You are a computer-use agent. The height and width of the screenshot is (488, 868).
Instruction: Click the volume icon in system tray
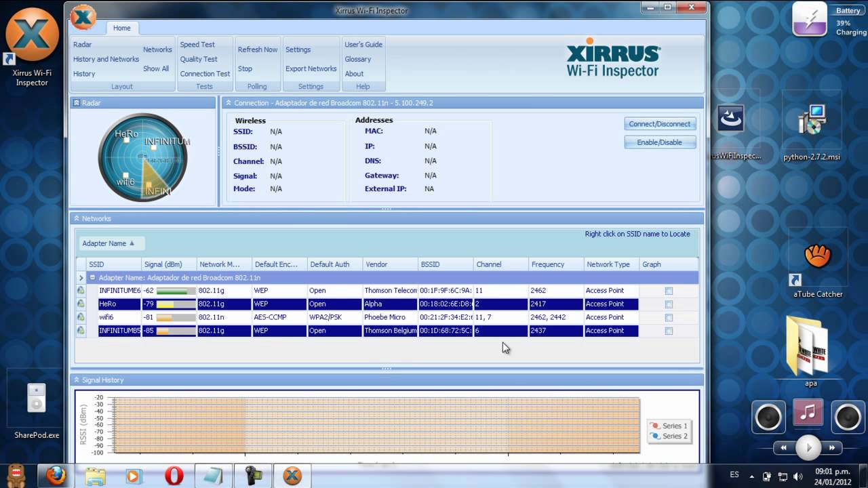coord(798,476)
